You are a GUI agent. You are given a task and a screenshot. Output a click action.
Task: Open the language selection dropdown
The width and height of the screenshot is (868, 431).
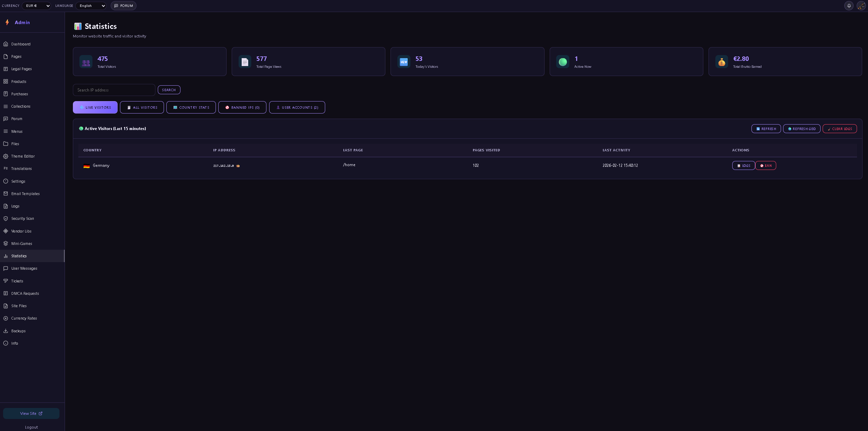(90, 6)
